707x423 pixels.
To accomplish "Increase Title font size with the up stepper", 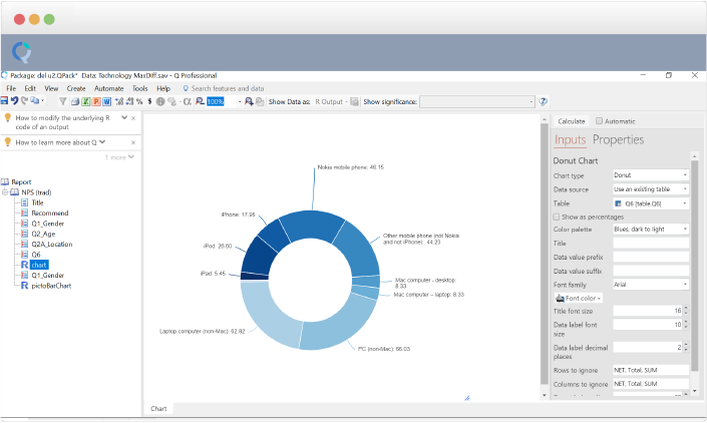I will pos(686,308).
